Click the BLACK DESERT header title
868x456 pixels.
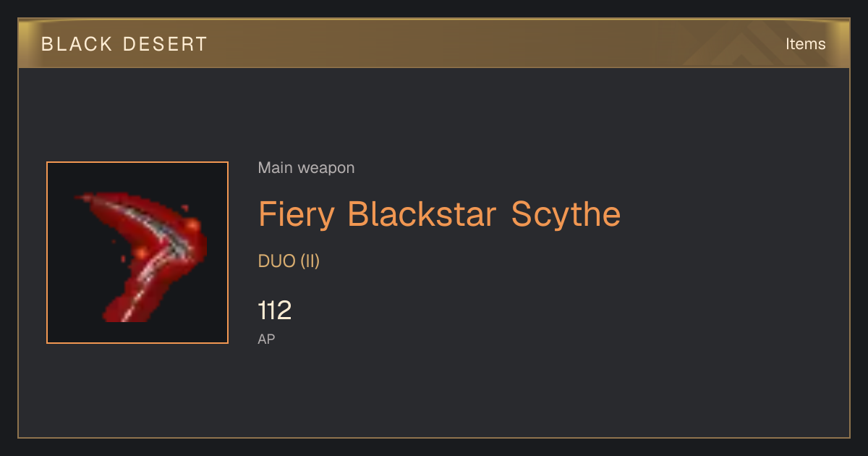coord(124,44)
